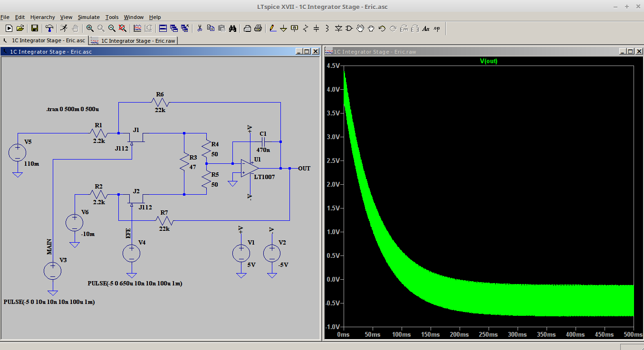Screen dimensions: 644x350
Task: Tile windows with the Tile icon
Action: pyautogui.click(x=163, y=28)
